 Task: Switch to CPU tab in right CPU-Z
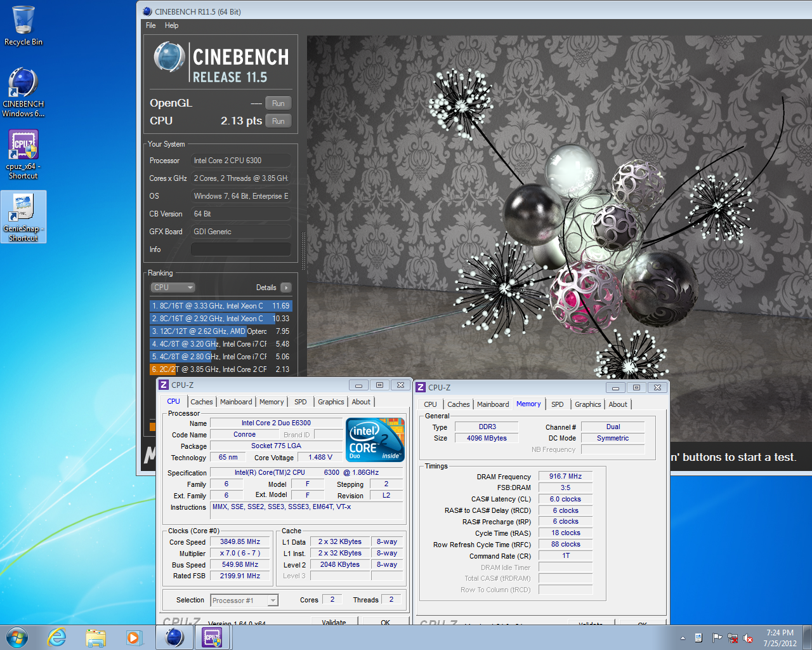point(430,404)
